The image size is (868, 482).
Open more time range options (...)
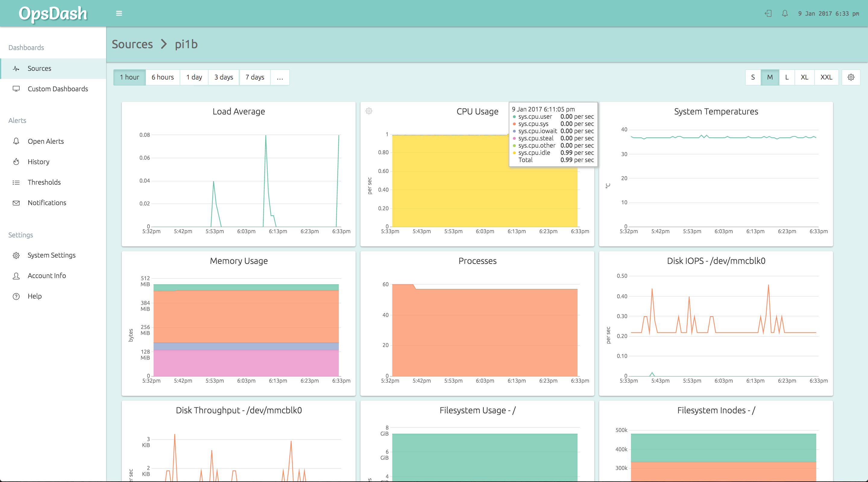(280, 77)
